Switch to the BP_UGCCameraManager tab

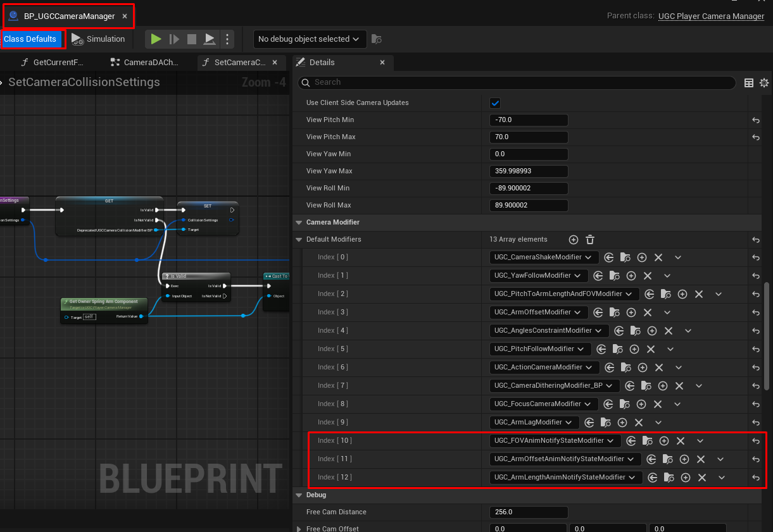68,16
